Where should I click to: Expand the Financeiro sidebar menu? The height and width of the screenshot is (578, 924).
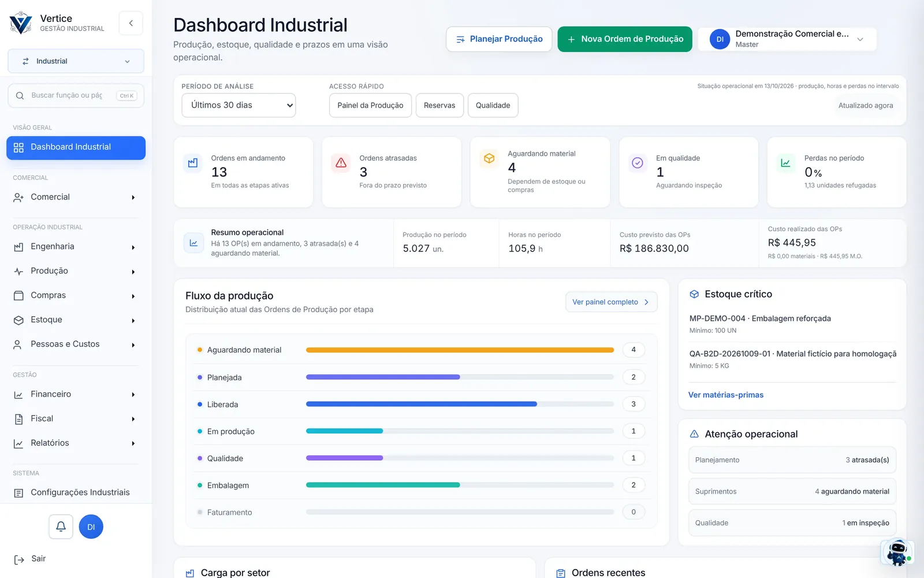(x=76, y=394)
